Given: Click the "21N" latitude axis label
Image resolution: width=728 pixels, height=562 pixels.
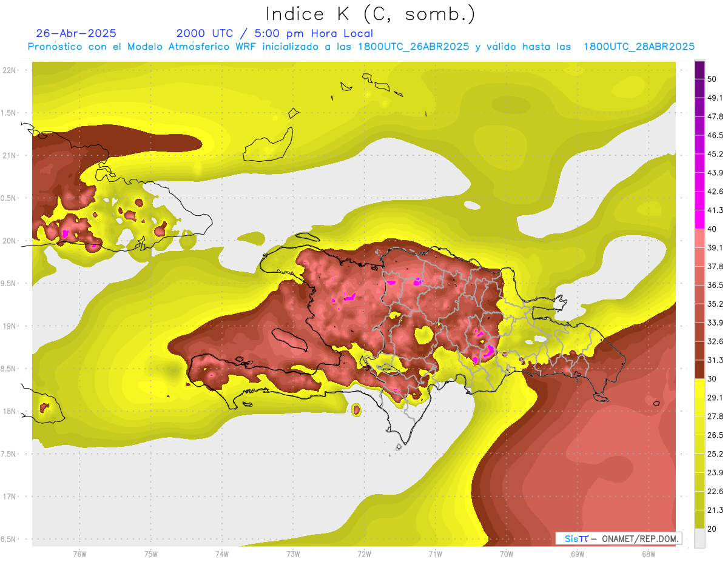Looking at the screenshot, I should [9, 155].
